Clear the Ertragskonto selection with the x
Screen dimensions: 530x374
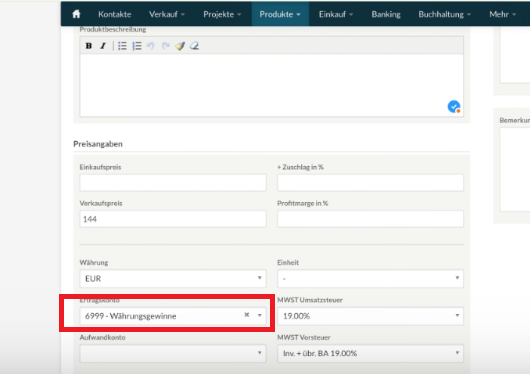[x=247, y=315]
